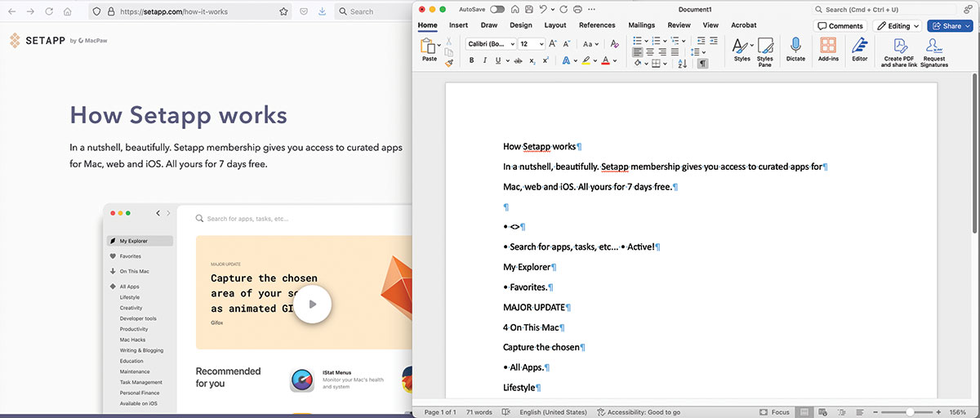Apply Strikethrough formatting in Word
This screenshot has height=418, width=980.
click(x=519, y=60)
